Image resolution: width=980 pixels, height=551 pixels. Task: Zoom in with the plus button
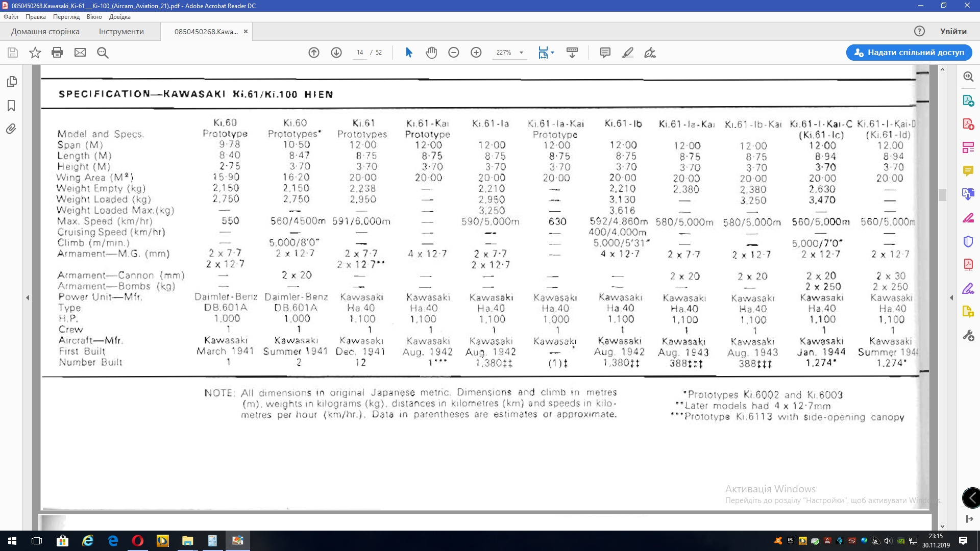pos(476,53)
